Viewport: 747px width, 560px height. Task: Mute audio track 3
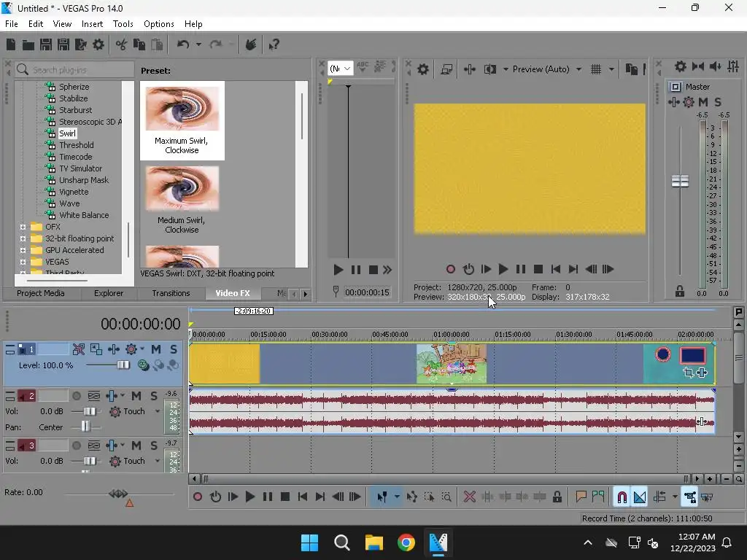click(x=136, y=446)
